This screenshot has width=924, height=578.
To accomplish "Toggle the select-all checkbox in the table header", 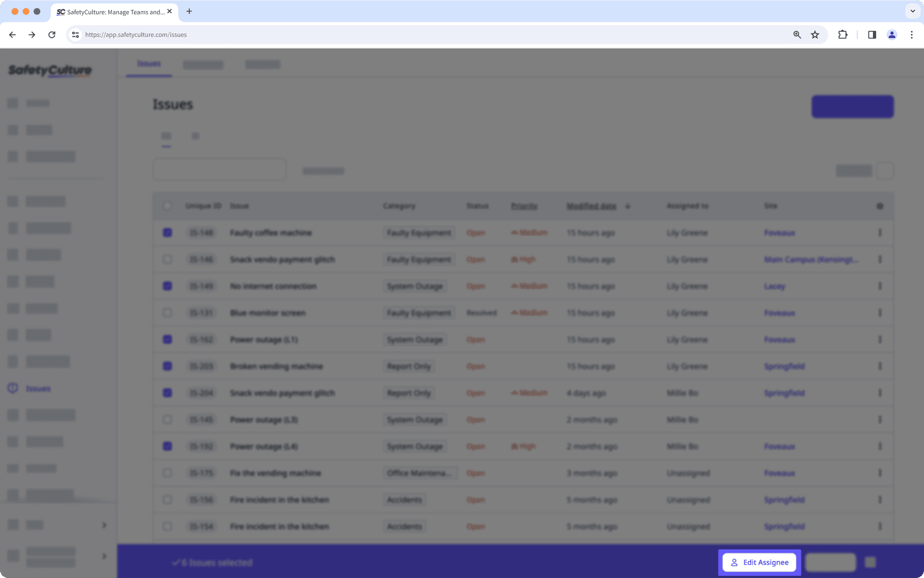I will coord(167,206).
